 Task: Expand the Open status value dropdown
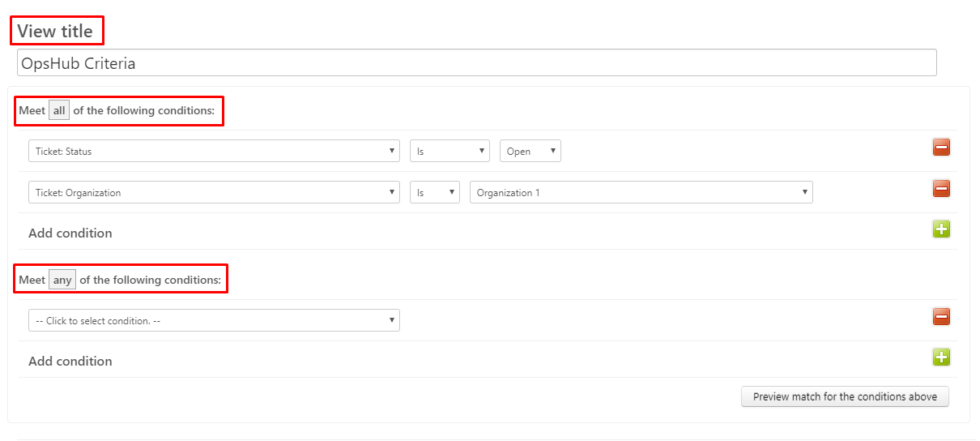tap(530, 152)
